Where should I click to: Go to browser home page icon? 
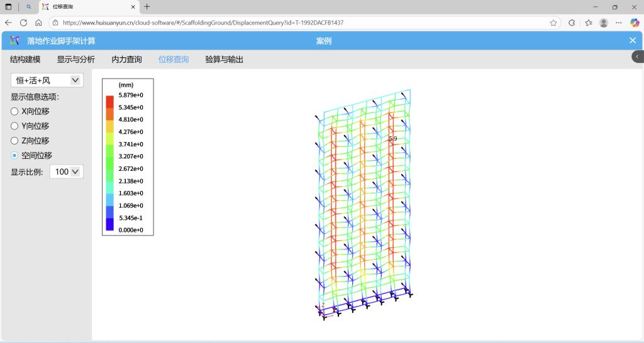[38, 23]
